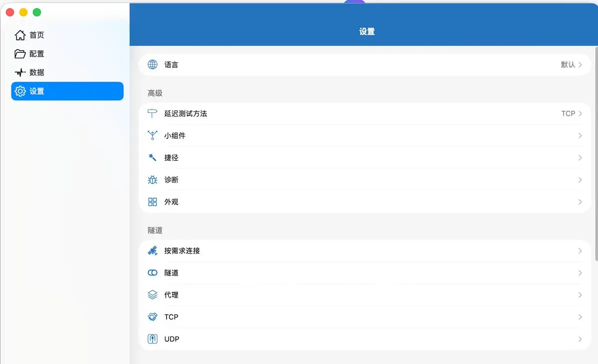Screen dimensions: 598x364
Task: Click the signpost icon for 延迟测试方法
Action: 153,114
